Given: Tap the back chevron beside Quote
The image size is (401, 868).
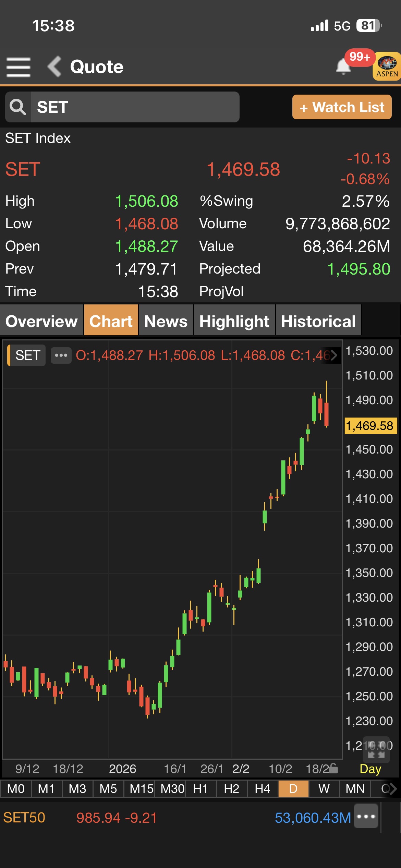Looking at the screenshot, I should 54,66.
